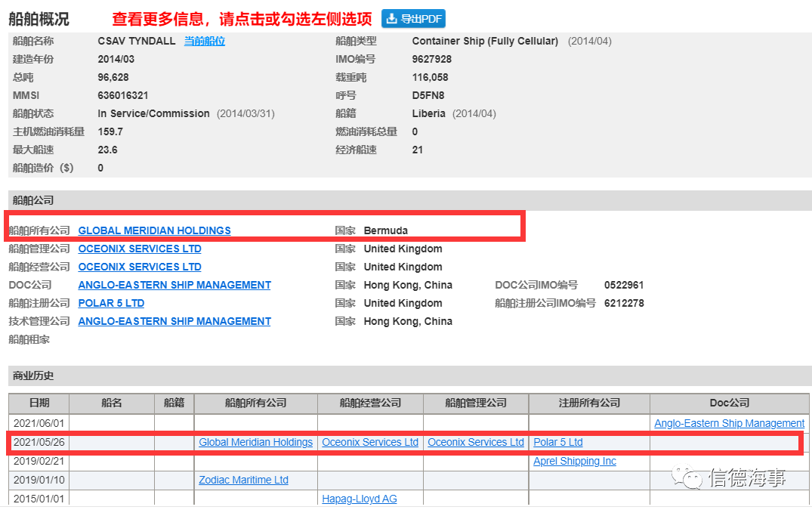Select the 注册所有公司 column header
Viewport: 812px width, 513px height.
(x=589, y=403)
